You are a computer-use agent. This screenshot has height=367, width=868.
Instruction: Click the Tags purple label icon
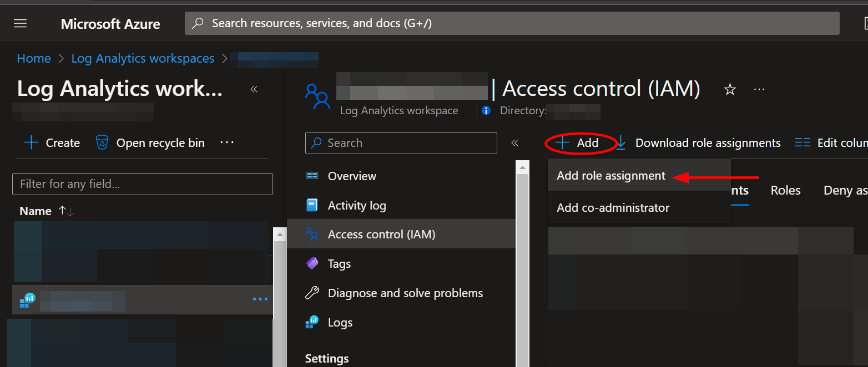[x=312, y=263]
